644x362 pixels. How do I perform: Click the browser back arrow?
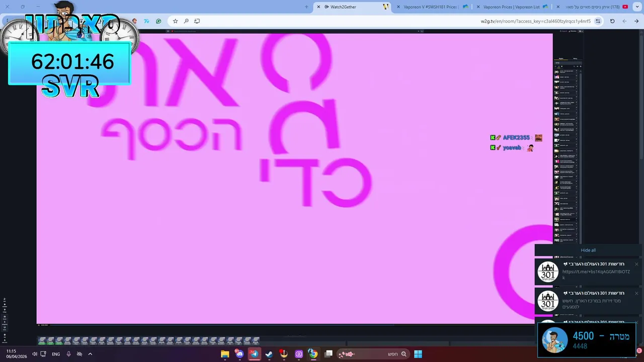[636, 21]
